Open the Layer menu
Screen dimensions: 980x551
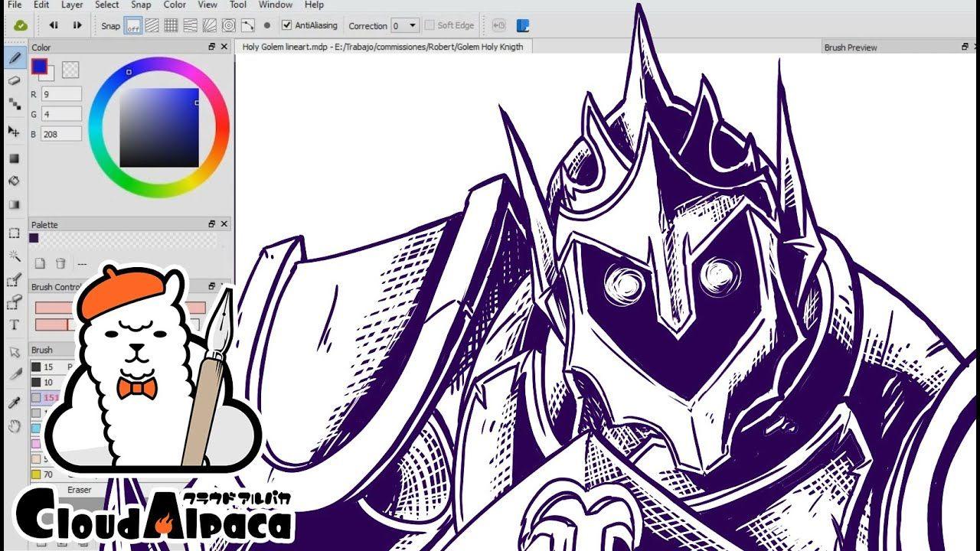pyautogui.click(x=72, y=5)
